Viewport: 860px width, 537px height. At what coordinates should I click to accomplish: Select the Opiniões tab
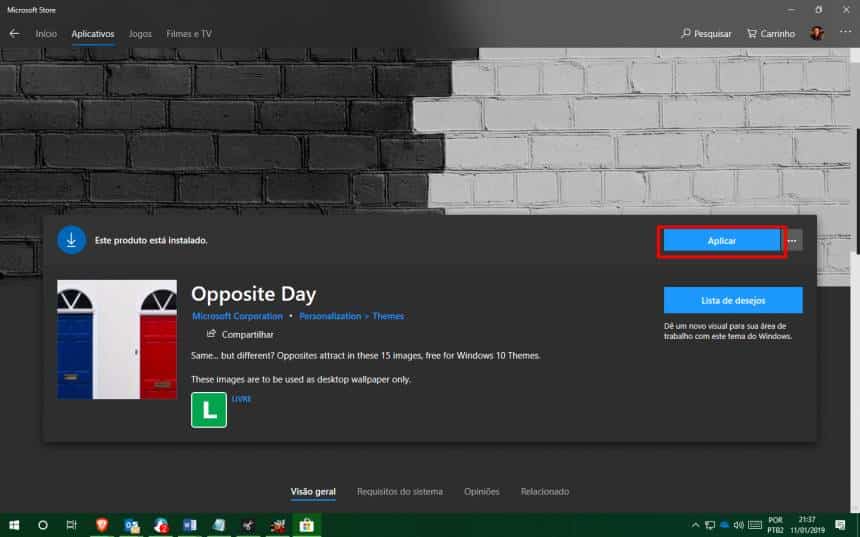(x=482, y=491)
